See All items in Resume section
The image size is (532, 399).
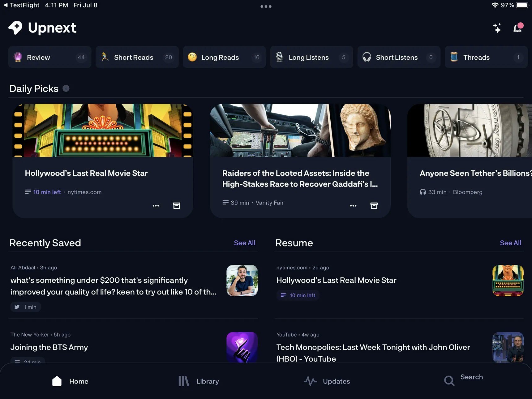pos(510,243)
